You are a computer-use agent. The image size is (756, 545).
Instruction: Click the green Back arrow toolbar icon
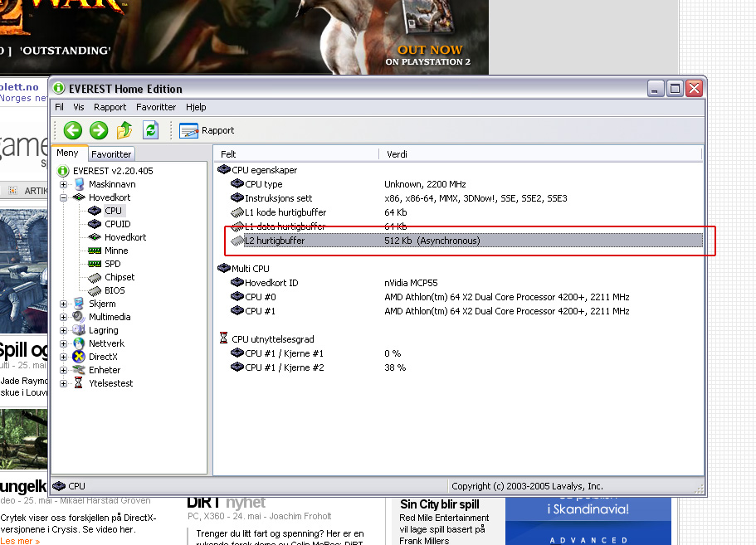[x=73, y=130]
